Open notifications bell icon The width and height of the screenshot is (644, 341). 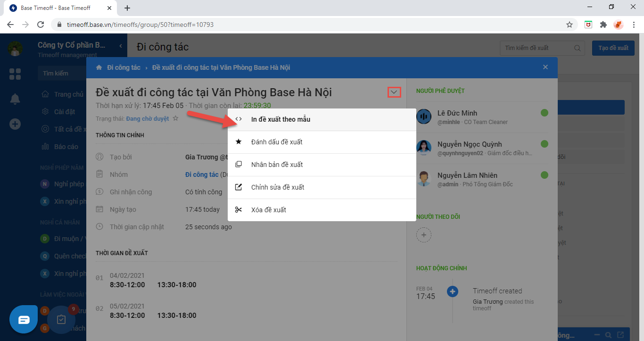coord(15,99)
